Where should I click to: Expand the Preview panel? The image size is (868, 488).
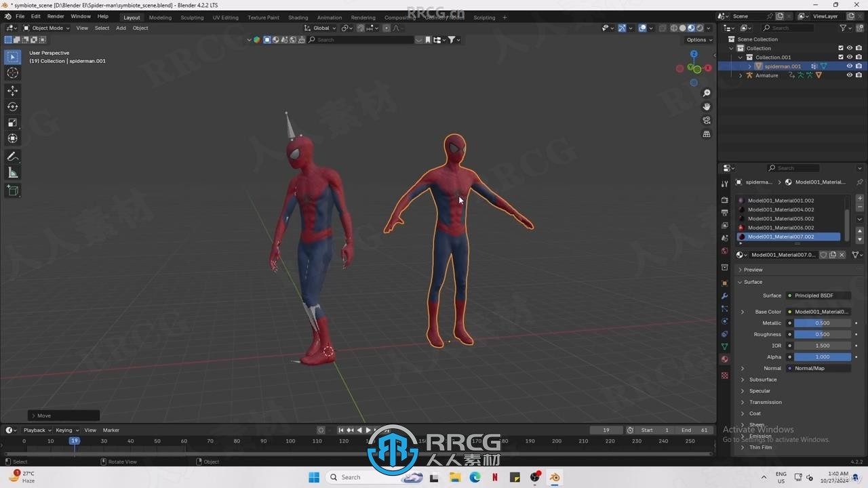[x=753, y=270]
